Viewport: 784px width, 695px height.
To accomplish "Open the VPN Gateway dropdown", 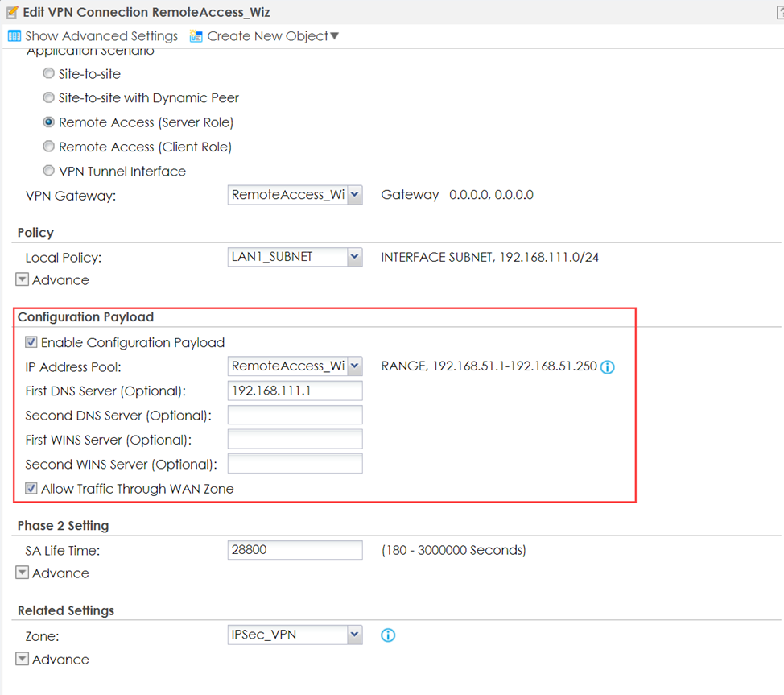I will [354, 195].
